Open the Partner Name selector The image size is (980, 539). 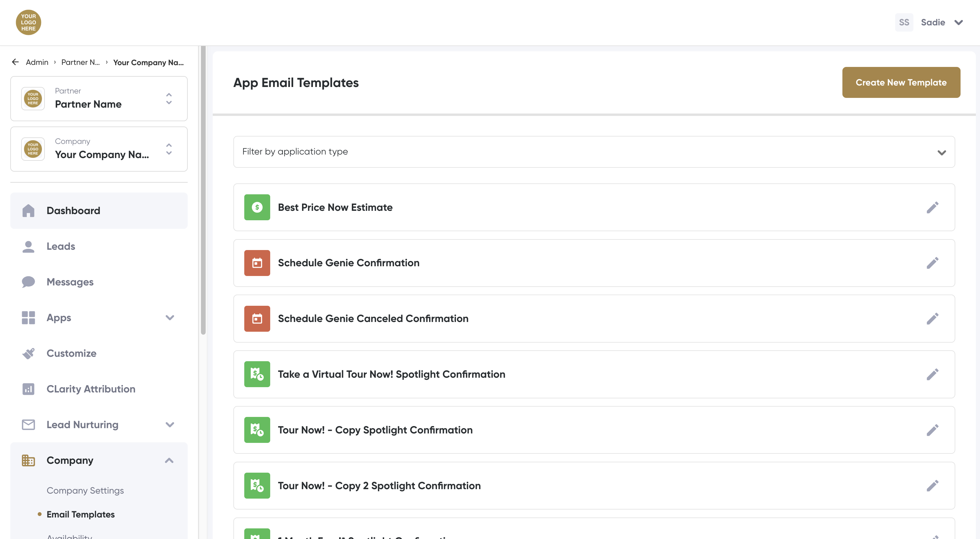(99, 98)
